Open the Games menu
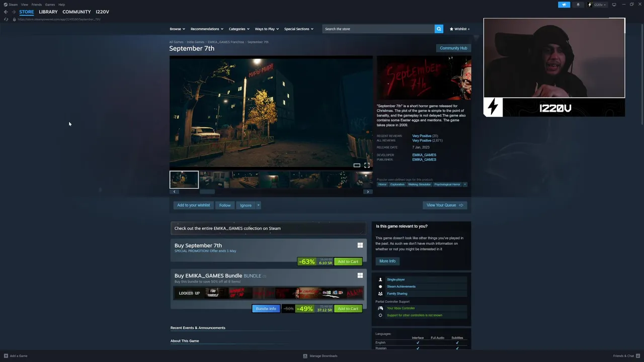The image size is (644, 362). point(50,5)
